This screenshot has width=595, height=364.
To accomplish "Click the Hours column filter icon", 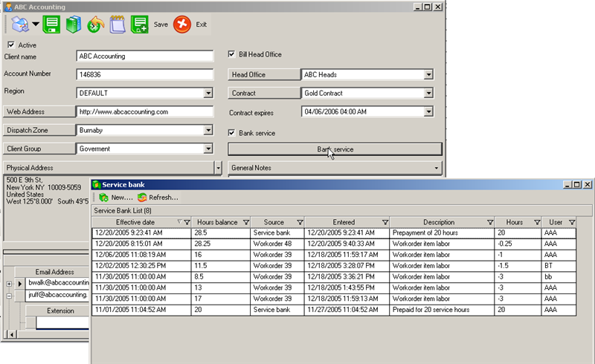I will [x=537, y=222].
